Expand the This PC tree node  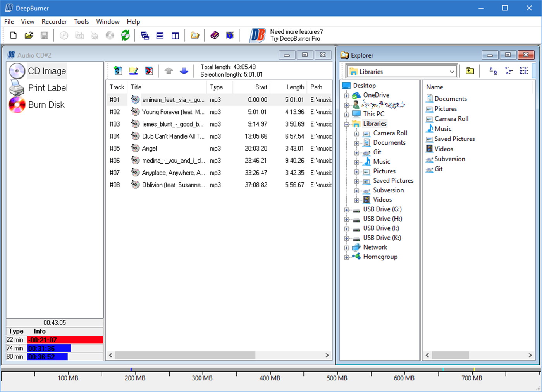point(347,115)
